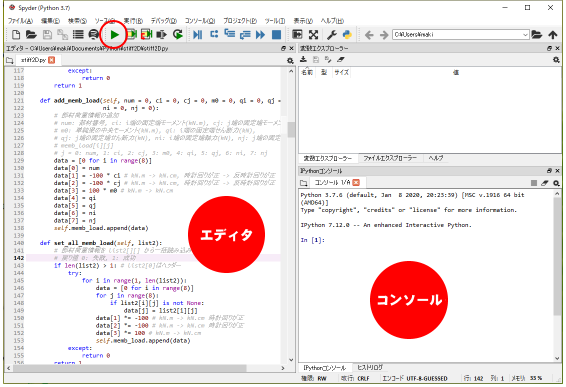
Task: Open PYTHONPATH manager icon
Action: tap(347, 35)
